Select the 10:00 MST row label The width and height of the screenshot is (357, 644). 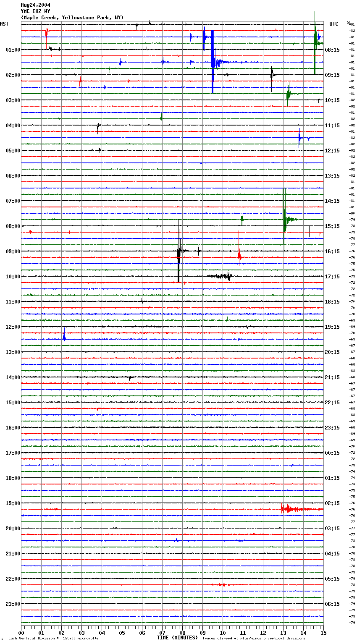[x=13, y=277]
